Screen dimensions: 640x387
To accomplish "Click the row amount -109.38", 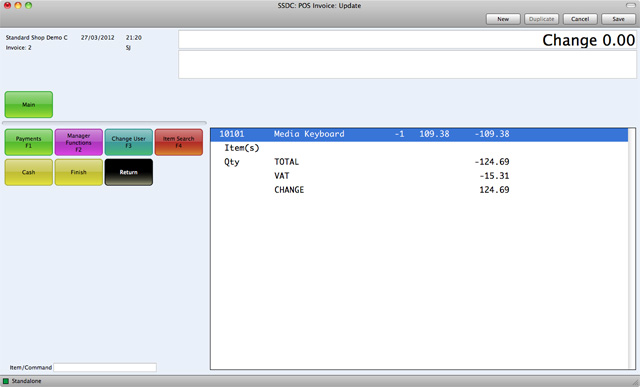I will (x=492, y=134).
